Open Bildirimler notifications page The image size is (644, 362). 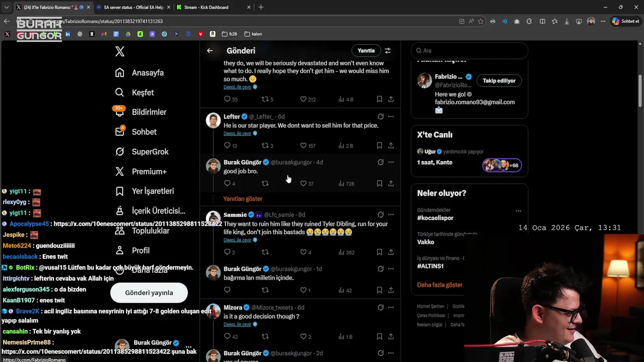(140, 112)
